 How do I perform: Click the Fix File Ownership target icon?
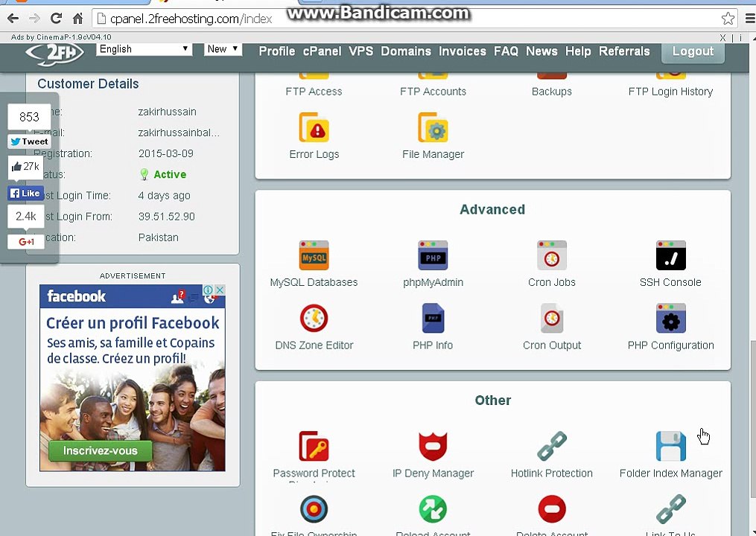coord(314,509)
